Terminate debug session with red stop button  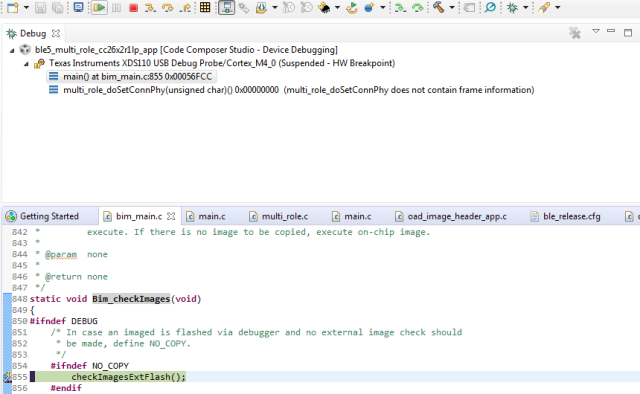pos(133,7)
